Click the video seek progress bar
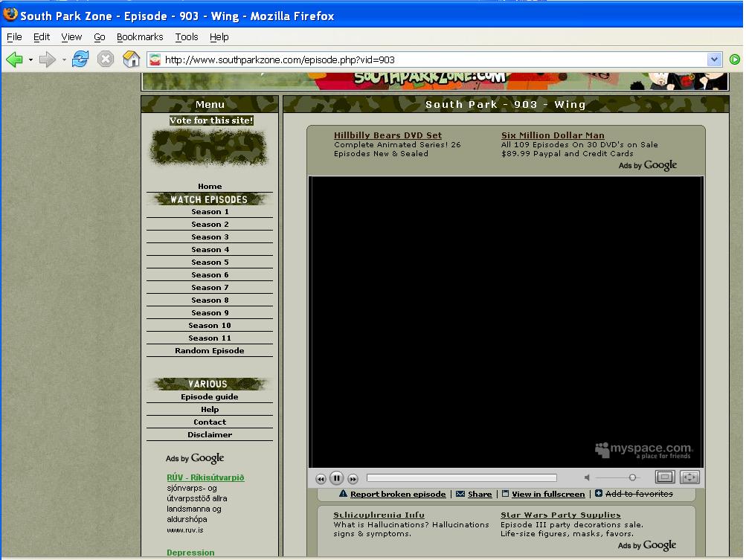 pos(461,477)
